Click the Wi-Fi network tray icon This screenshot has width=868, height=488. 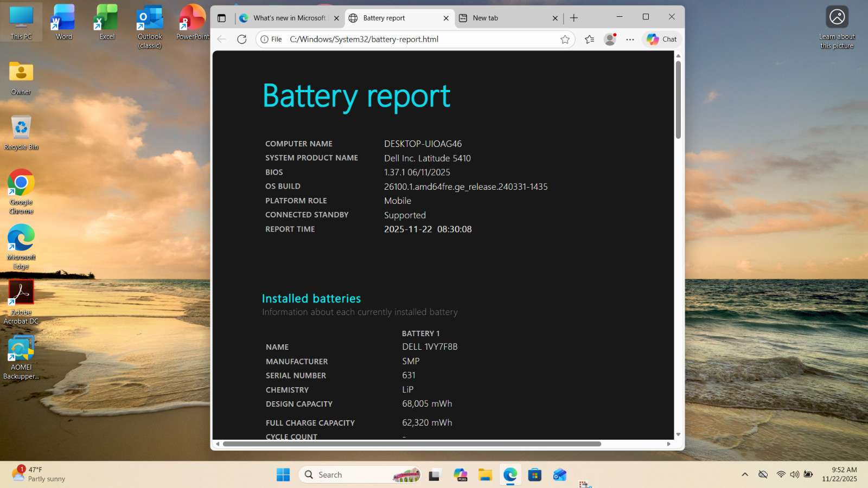click(x=781, y=474)
